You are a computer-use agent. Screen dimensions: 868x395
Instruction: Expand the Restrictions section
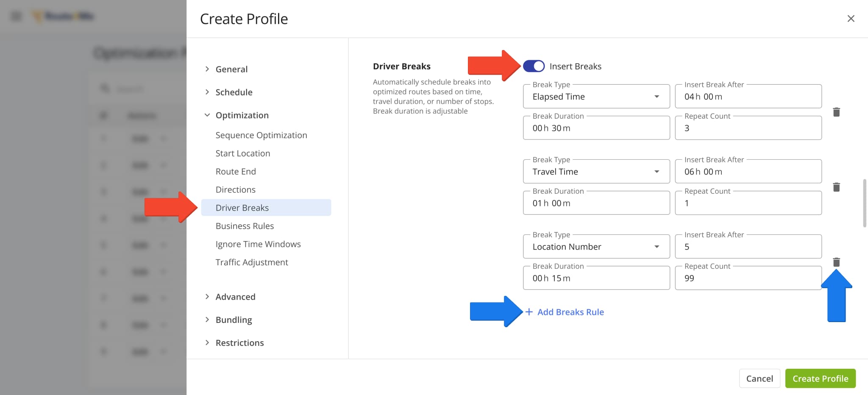(239, 342)
